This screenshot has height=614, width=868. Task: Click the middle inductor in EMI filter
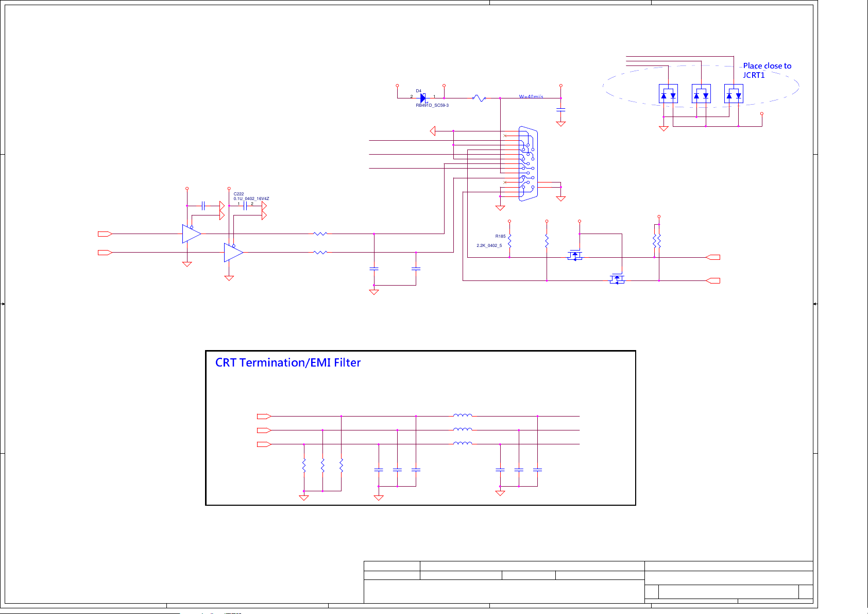463,429
